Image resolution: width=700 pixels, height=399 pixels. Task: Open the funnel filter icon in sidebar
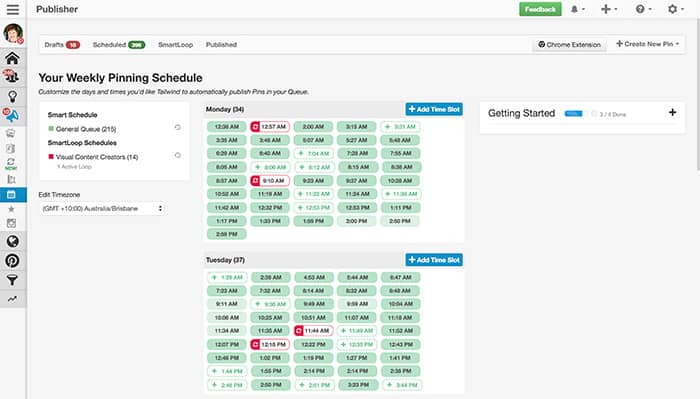[x=12, y=280]
